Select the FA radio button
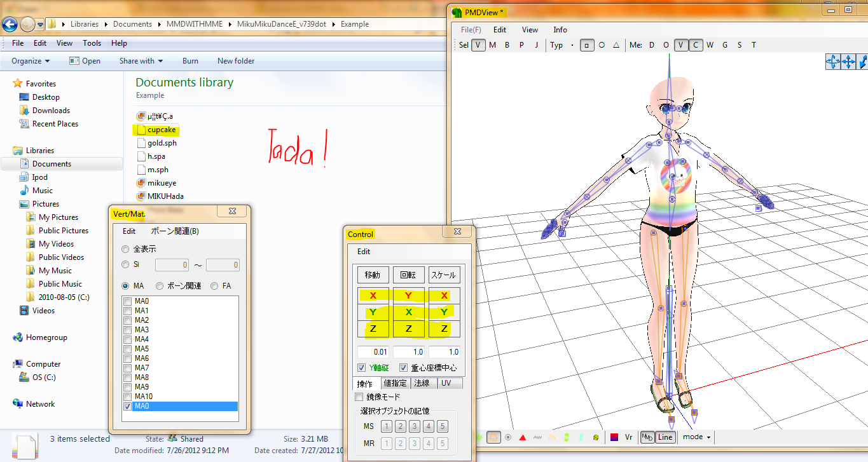868x462 pixels. pos(214,286)
